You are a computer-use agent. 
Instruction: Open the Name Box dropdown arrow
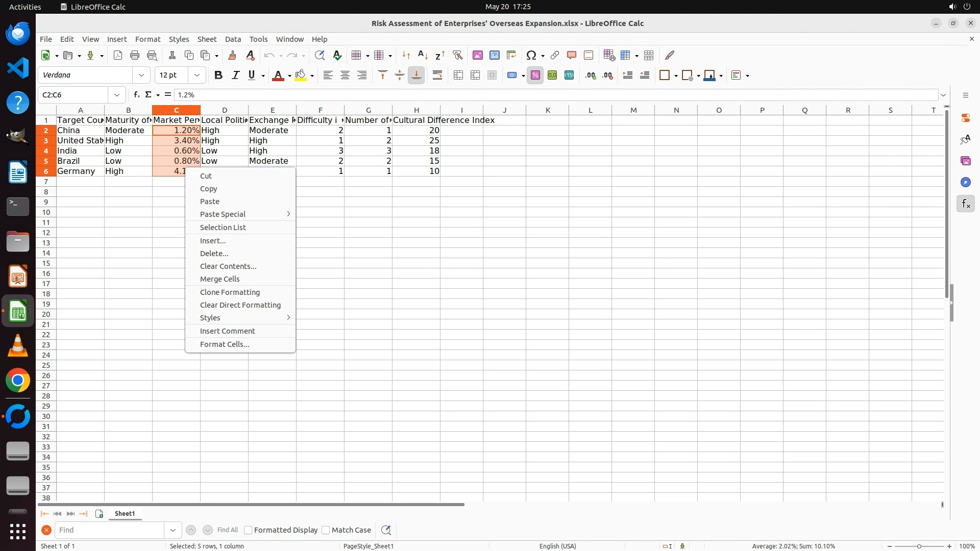click(x=117, y=95)
